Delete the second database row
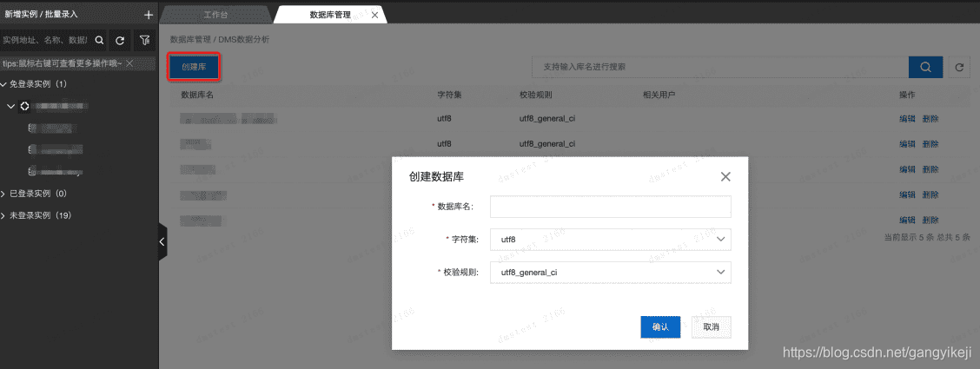 tap(930, 143)
